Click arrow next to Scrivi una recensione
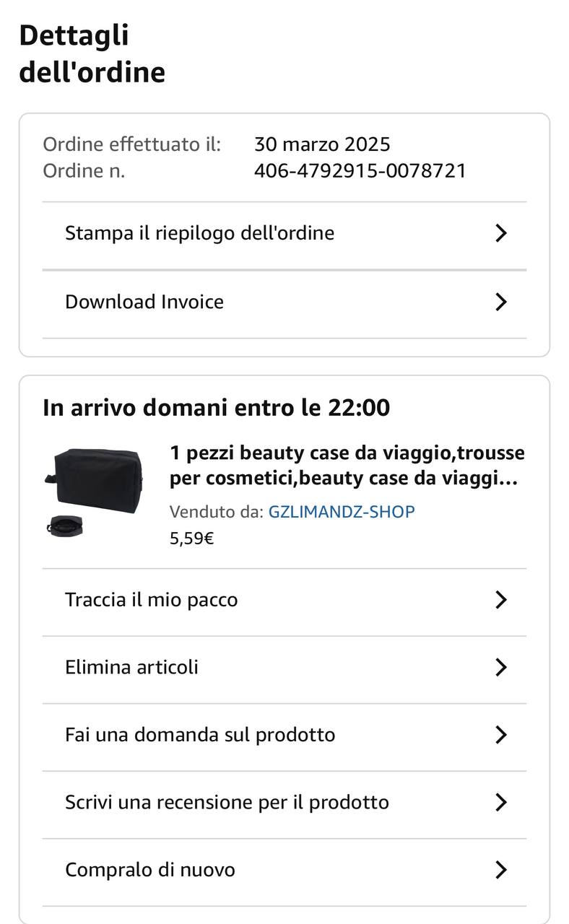This screenshot has height=924, width=569. pos(501,802)
